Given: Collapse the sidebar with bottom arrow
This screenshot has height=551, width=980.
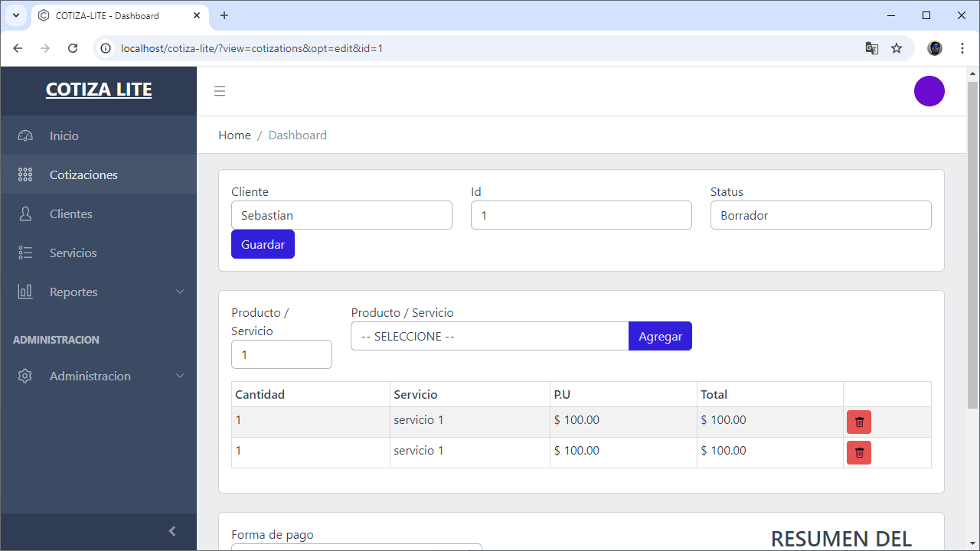Looking at the screenshot, I should click(172, 531).
